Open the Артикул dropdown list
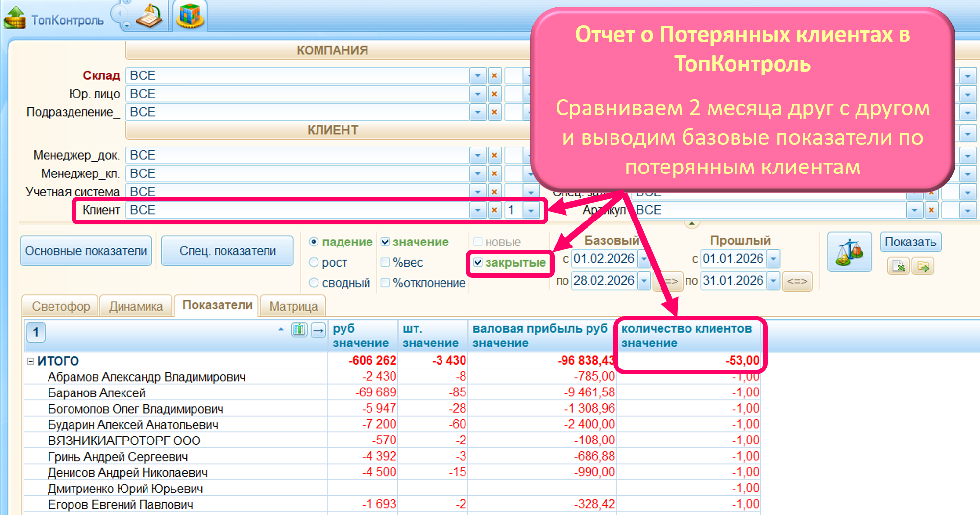The width and height of the screenshot is (980, 515). 914,210
